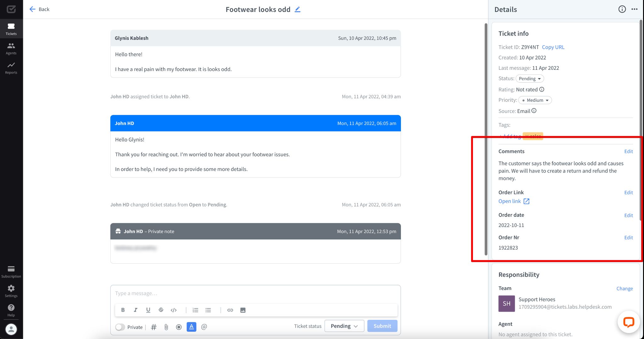644x339 pixels.
Task: Open the Order Link external icon
Action: click(x=526, y=201)
